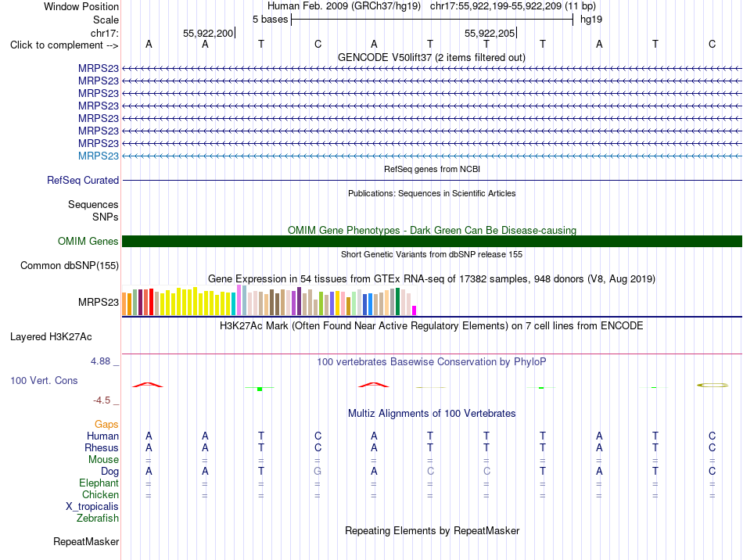Click the OMIM Genes track label
The height and width of the screenshot is (560, 743).
(x=88, y=241)
